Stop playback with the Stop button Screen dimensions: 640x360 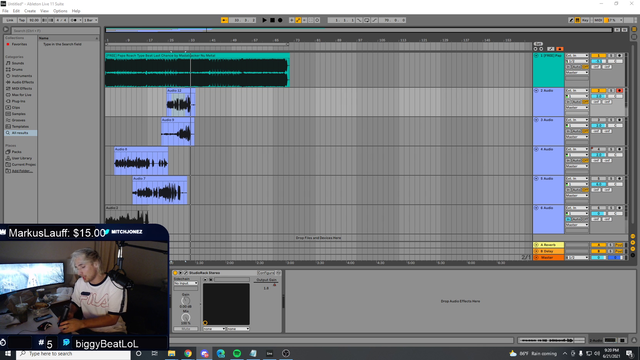click(x=272, y=20)
